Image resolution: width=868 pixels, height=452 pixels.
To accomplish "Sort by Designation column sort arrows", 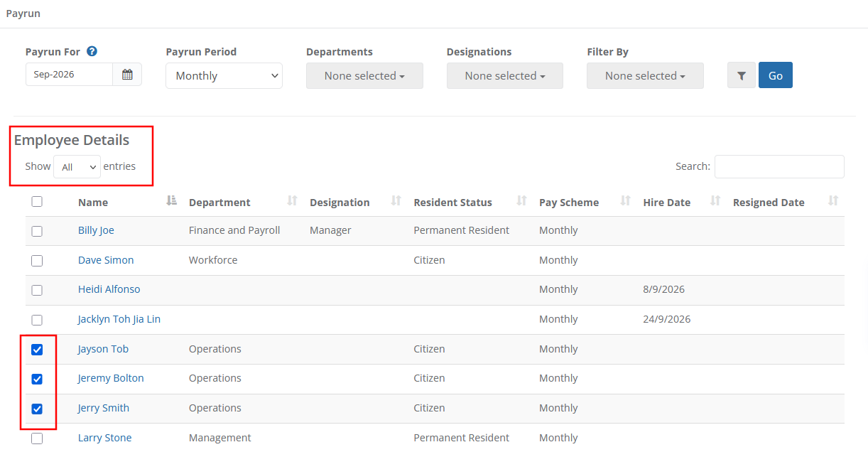I will pyautogui.click(x=396, y=201).
